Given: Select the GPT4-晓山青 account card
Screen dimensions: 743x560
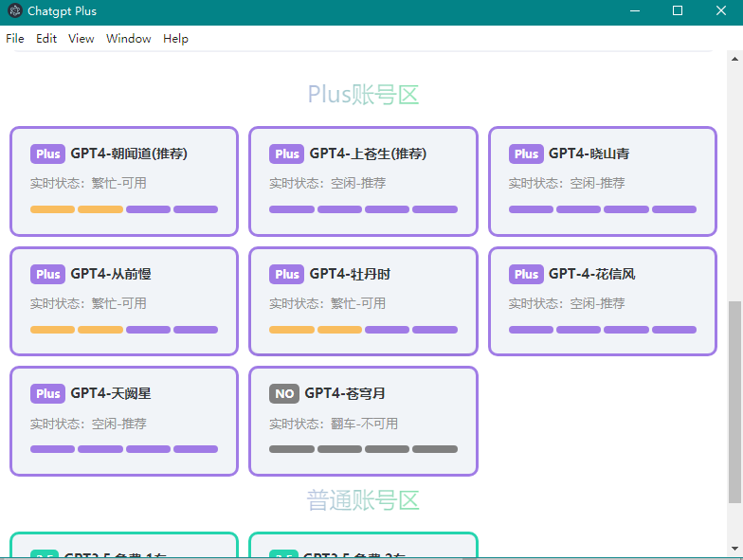Looking at the screenshot, I should 603,181.
